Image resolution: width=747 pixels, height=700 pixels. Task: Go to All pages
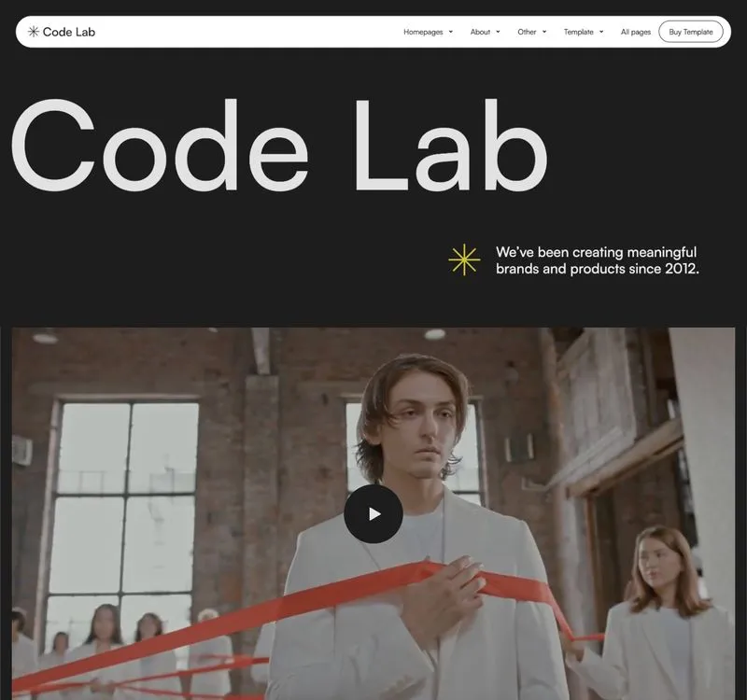pyautogui.click(x=636, y=32)
